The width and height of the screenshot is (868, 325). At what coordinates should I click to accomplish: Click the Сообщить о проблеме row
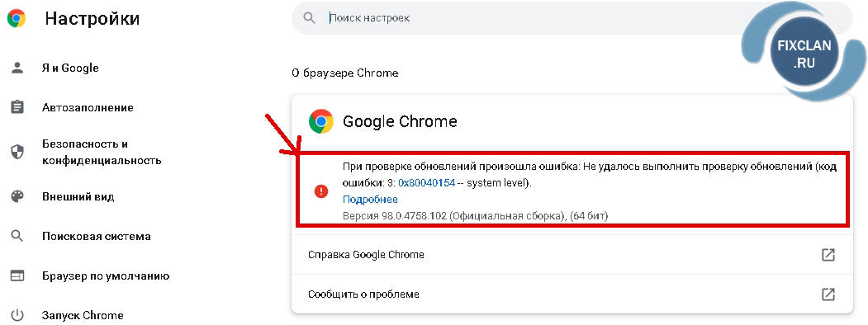[572, 294]
